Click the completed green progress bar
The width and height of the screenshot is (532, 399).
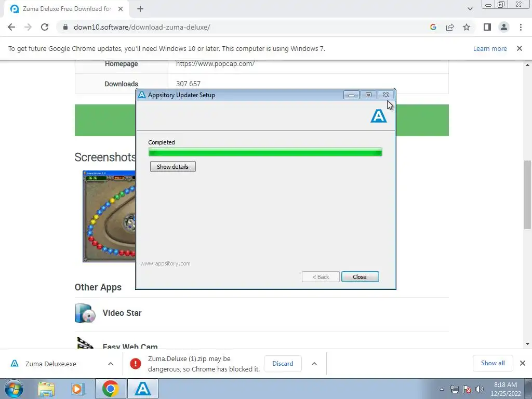pyautogui.click(x=265, y=152)
